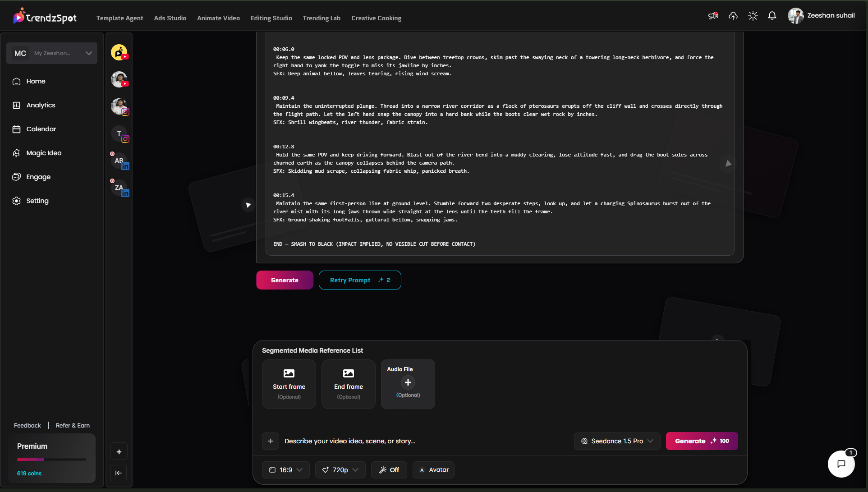Select the second YouTube profile-photo account
The height and width of the screenshot is (492, 868).
[119, 79]
